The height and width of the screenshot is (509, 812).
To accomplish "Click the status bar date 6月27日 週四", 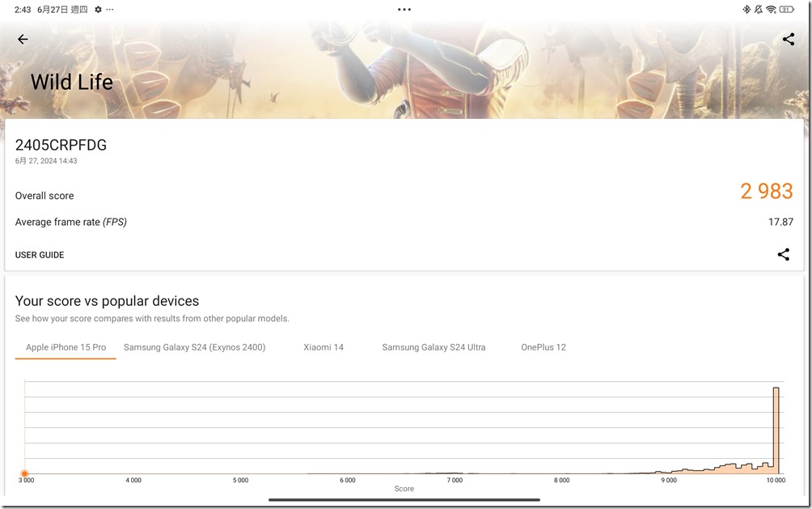I will (62, 10).
